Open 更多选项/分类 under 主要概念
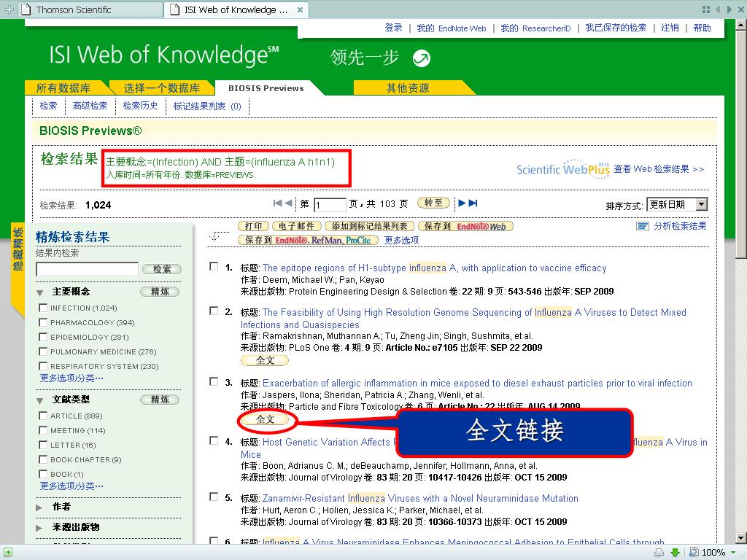 click(71, 378)
